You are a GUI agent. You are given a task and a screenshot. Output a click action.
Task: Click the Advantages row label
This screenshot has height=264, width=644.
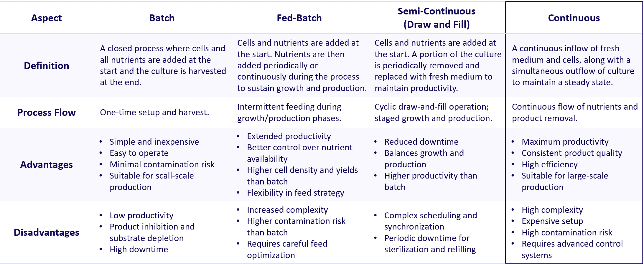[x=46, y=164]
